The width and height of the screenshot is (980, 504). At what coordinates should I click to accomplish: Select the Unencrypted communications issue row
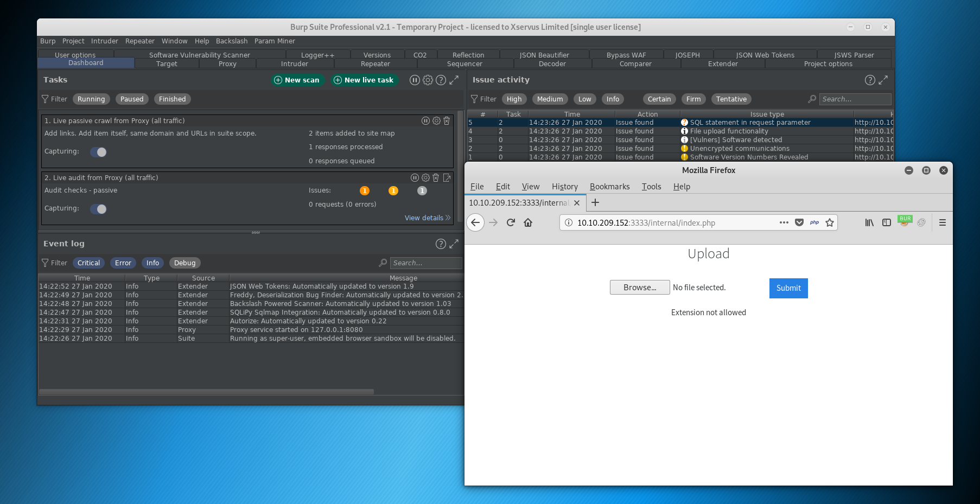[x=680, y=149]
